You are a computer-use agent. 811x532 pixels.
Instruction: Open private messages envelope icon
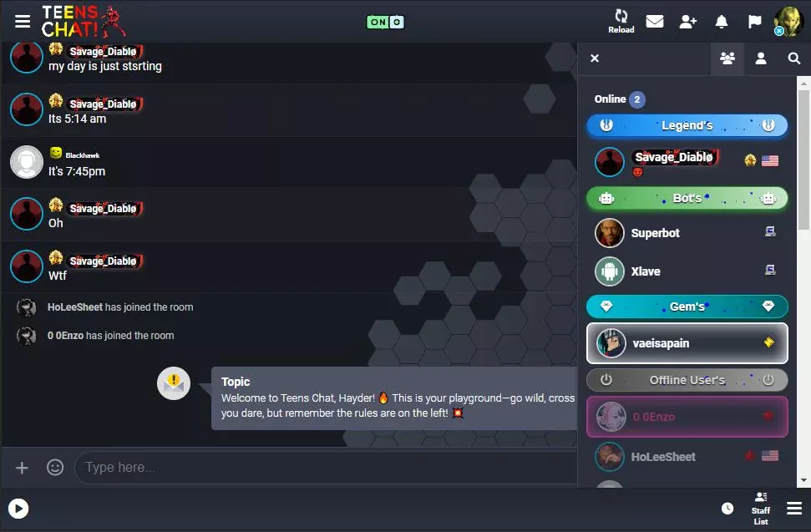654,21
